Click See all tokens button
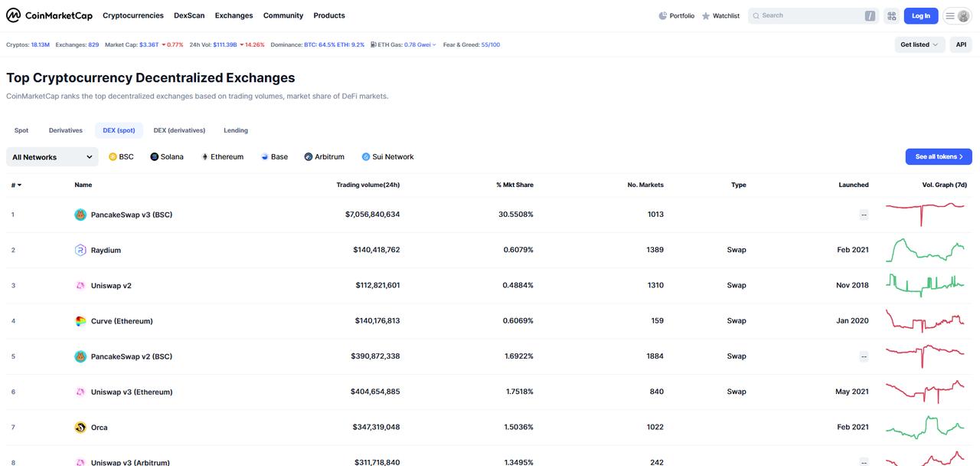980x466 pixels. (x=939, y=156)
